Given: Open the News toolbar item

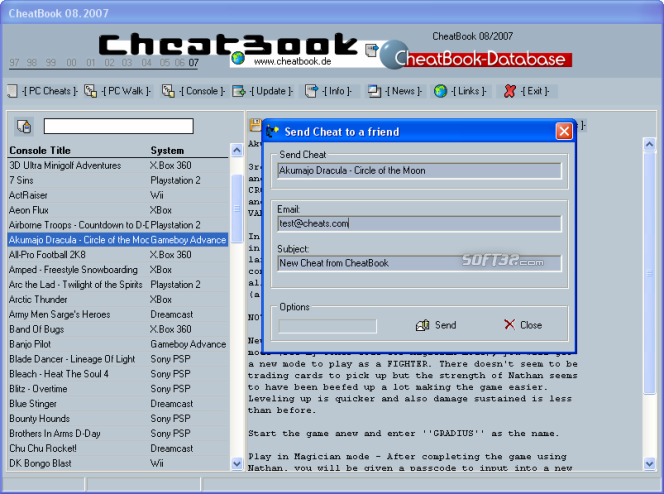Looking at the screenshot, I should pyautogui.click(x=395, y=91).
